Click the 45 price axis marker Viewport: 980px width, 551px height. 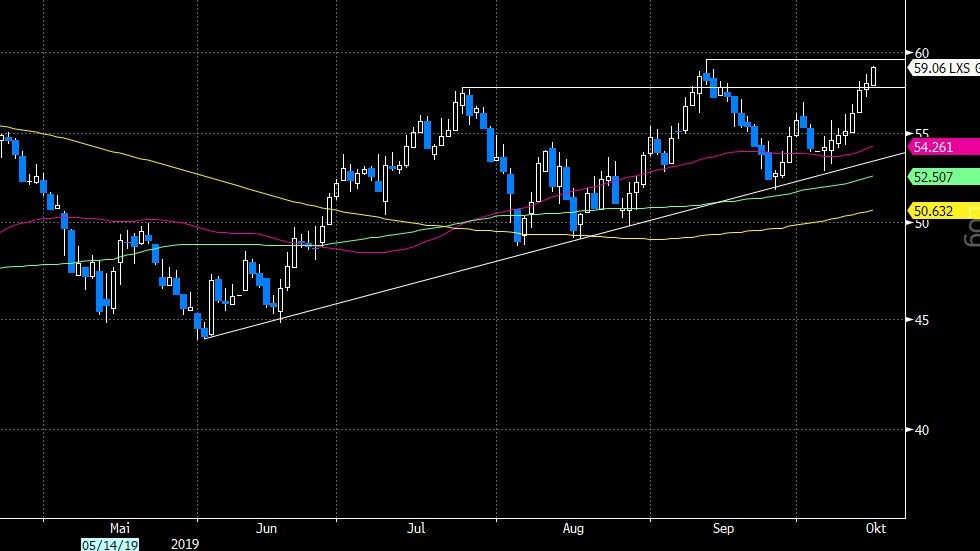click(921, 320)
